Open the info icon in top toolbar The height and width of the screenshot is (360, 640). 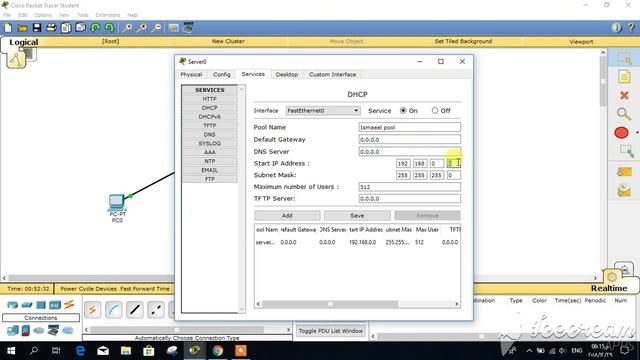tap(616, 28)
